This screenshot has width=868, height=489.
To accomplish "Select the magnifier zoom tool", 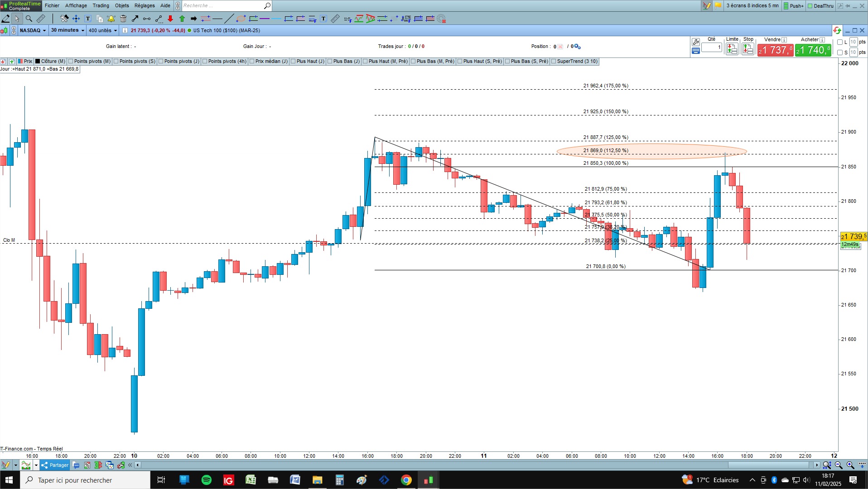I will [29, 19].
